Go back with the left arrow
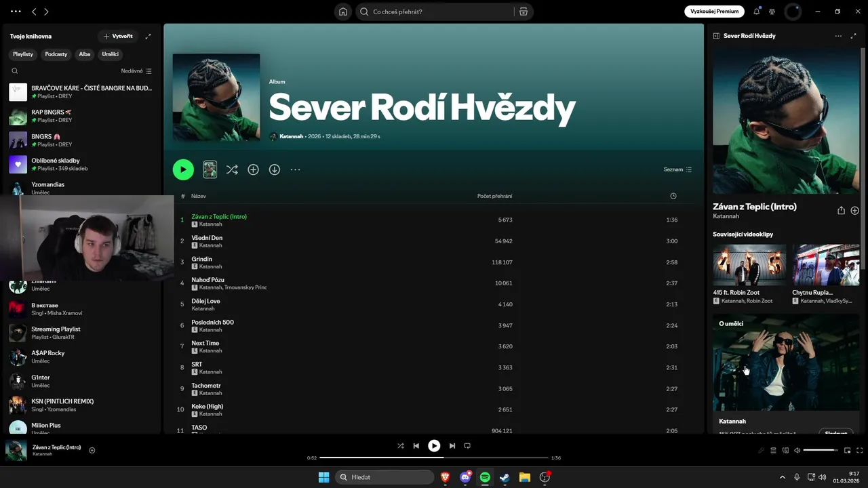Screen dimensions: 868x488 tap(34, 12)
